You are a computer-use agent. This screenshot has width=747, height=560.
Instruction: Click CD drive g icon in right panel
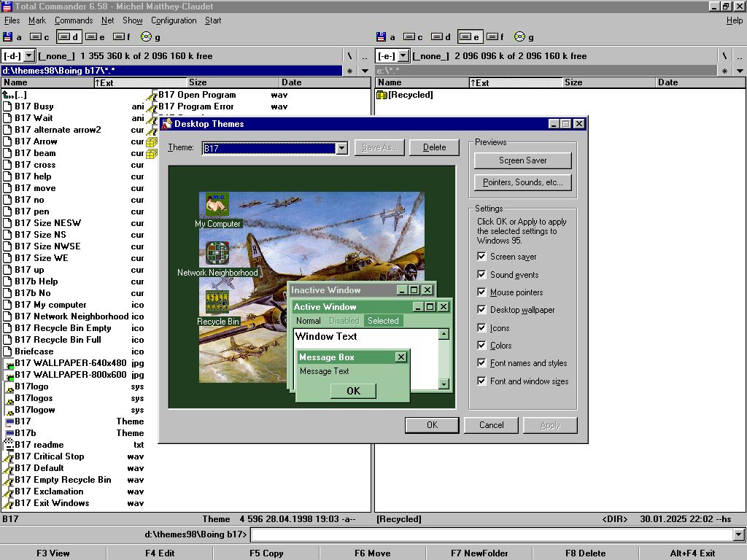tap(519, 36)
